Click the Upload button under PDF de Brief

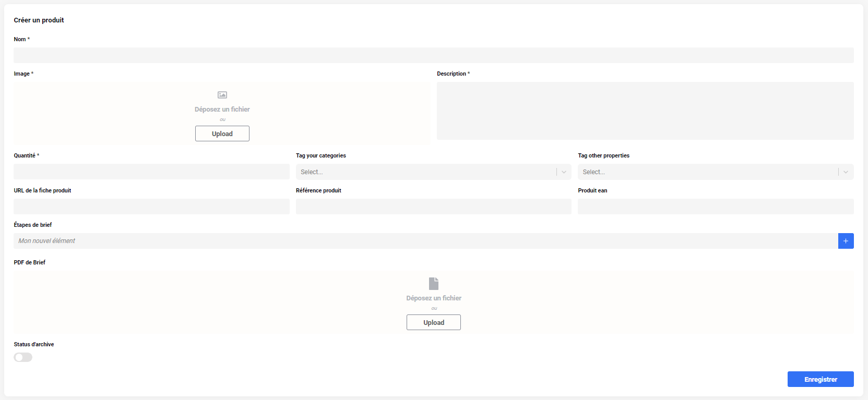coord(434,322)
